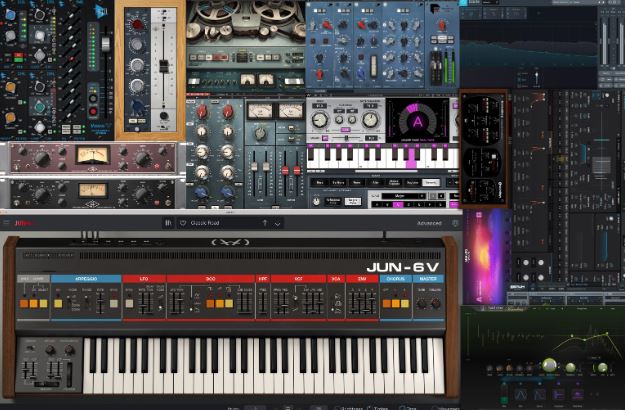Click the left VU meter on bus compressor
Image resolution: width=625 pixels, height=410 pixels.
(260, 111)
